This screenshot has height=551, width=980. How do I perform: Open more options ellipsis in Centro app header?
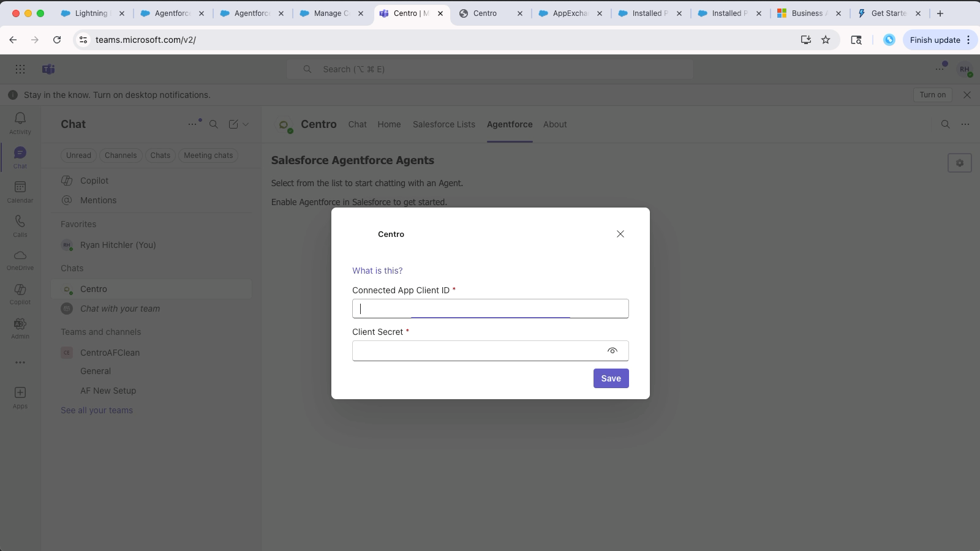965,124
